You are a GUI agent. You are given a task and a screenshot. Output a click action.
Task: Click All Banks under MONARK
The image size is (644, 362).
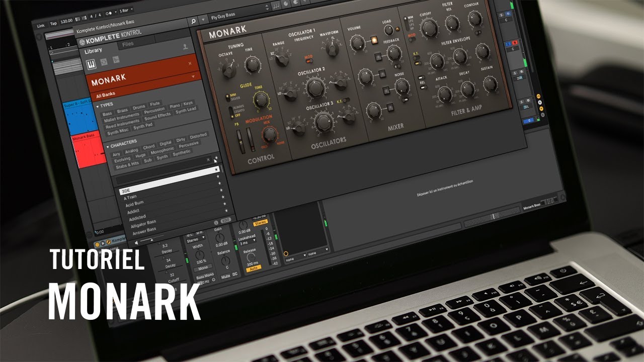pyautogui.click(x=105, y=95)
